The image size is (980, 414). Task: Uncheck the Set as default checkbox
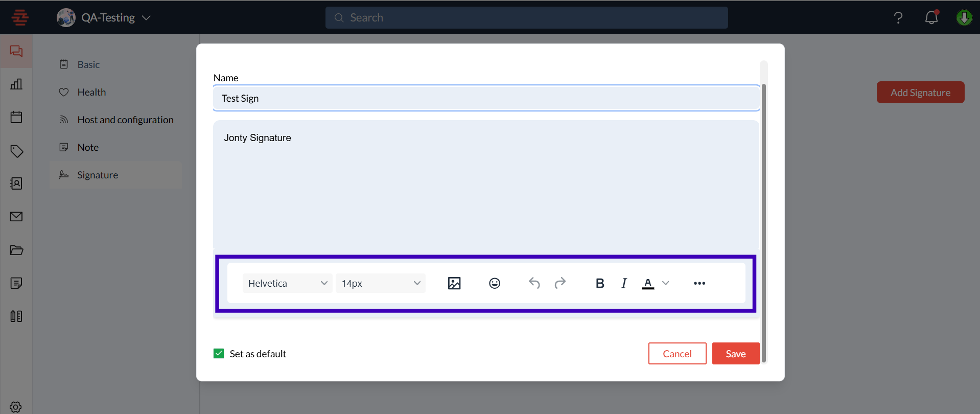pos(219,354)
